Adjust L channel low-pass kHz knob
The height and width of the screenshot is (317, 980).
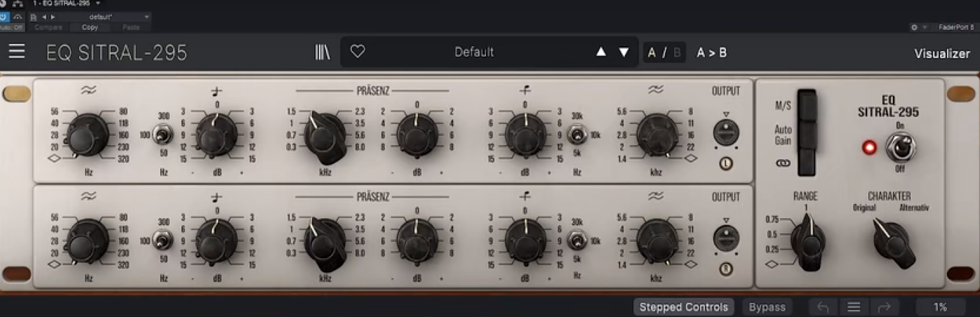pyautogui.click(x=657, y=134)
